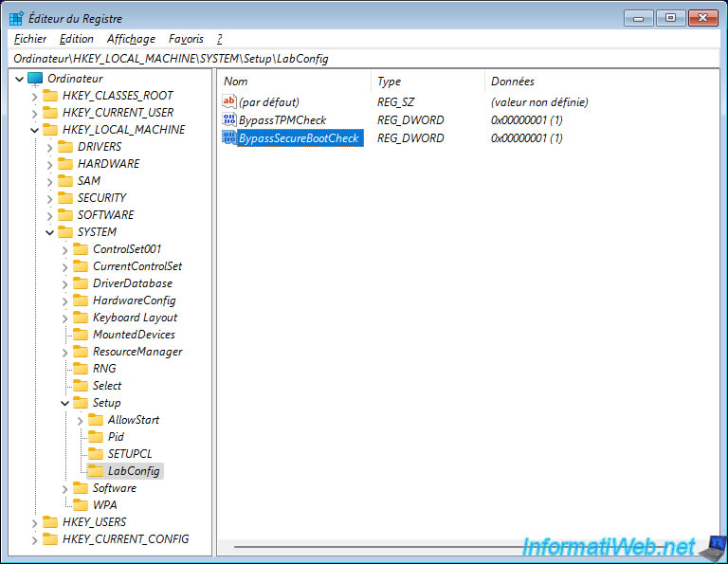
Task: Click the Setup folder icon
Action: point(81,403)
